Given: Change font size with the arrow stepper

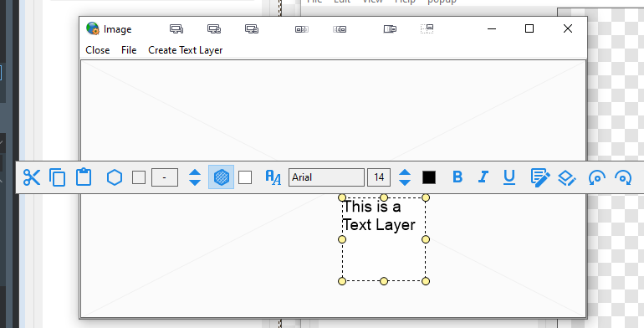Looking at the screenshot, I should 405,177.
